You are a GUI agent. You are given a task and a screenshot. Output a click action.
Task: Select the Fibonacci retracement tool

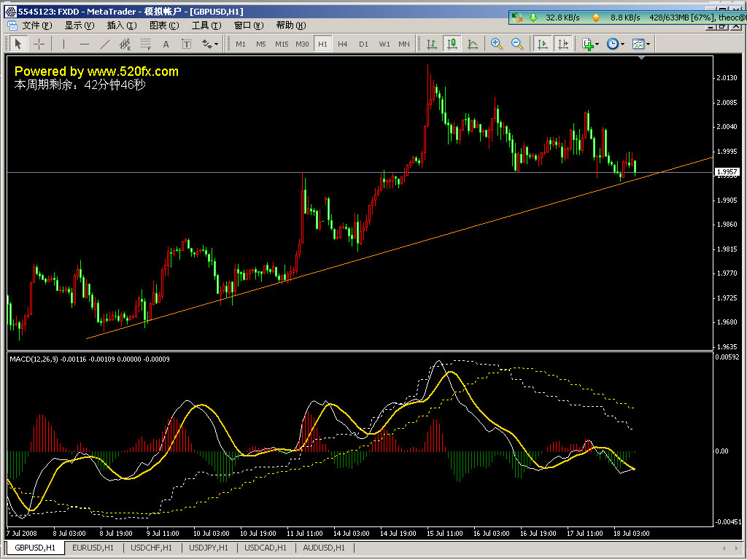point(146,44)
